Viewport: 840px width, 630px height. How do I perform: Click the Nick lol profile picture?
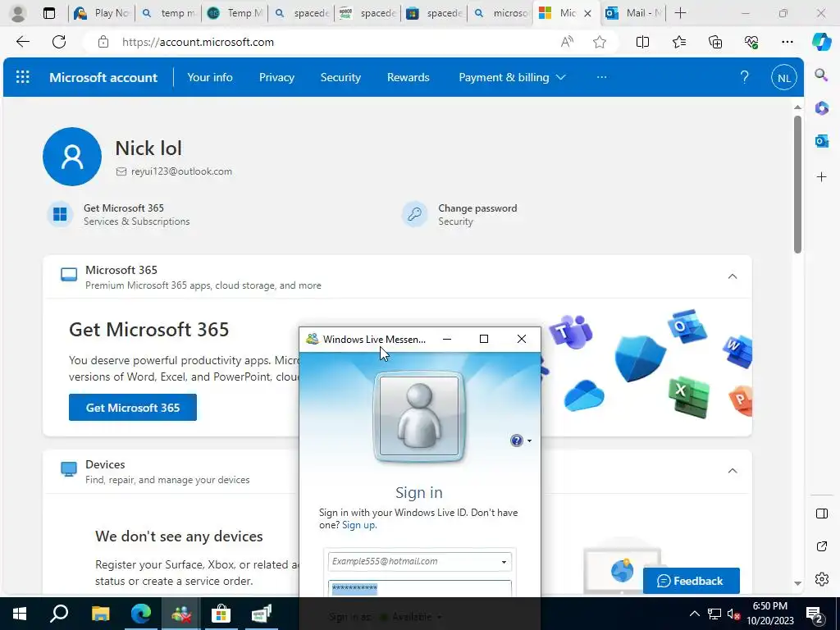(x=72, y=157)
